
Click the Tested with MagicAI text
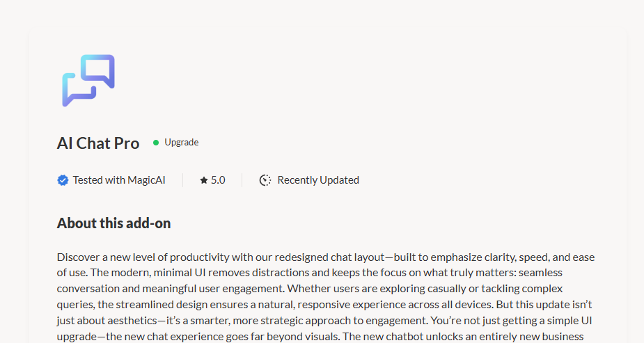pyautogui.click(x=119, y=180)
